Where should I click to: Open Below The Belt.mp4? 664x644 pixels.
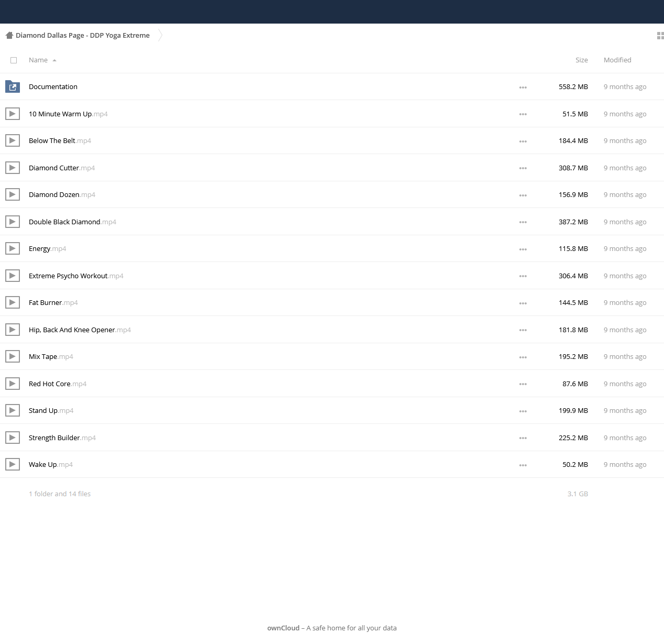(60, 141)
